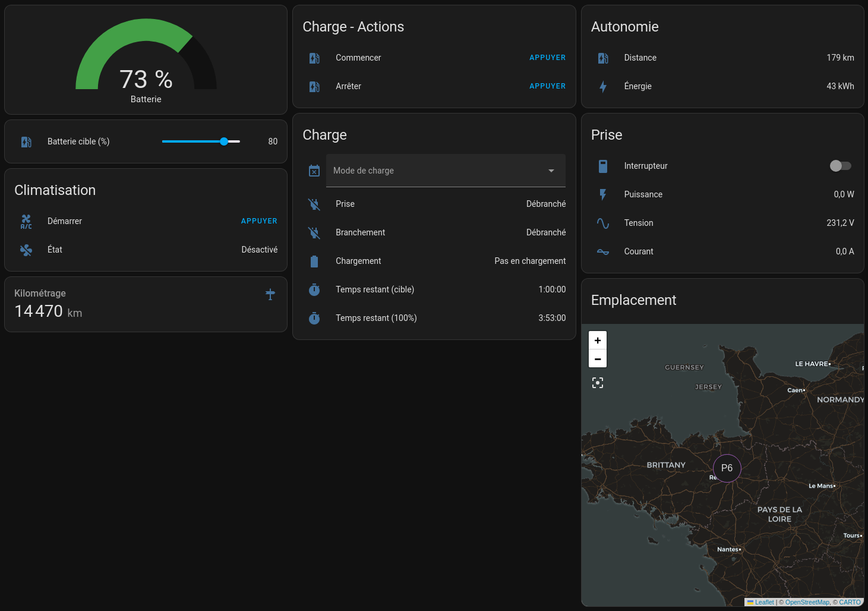Click the Batterie cible slider handle
This screenshot has height=611, width=868.
pos(224,141)
